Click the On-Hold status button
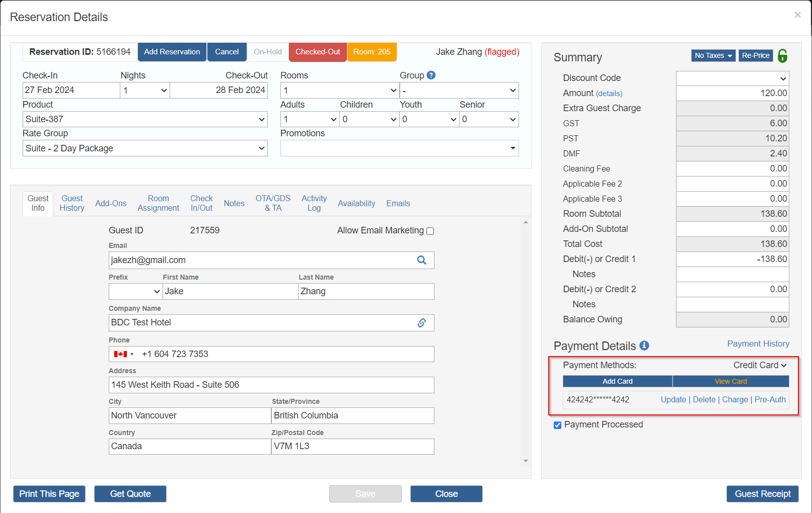812x513 pixels. click(268, 52)
